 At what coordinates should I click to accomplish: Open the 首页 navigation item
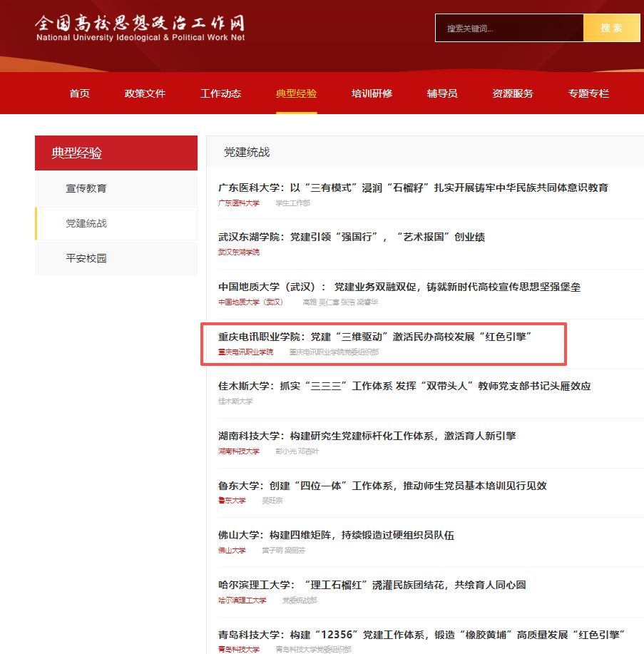click(x=79, y=93)
